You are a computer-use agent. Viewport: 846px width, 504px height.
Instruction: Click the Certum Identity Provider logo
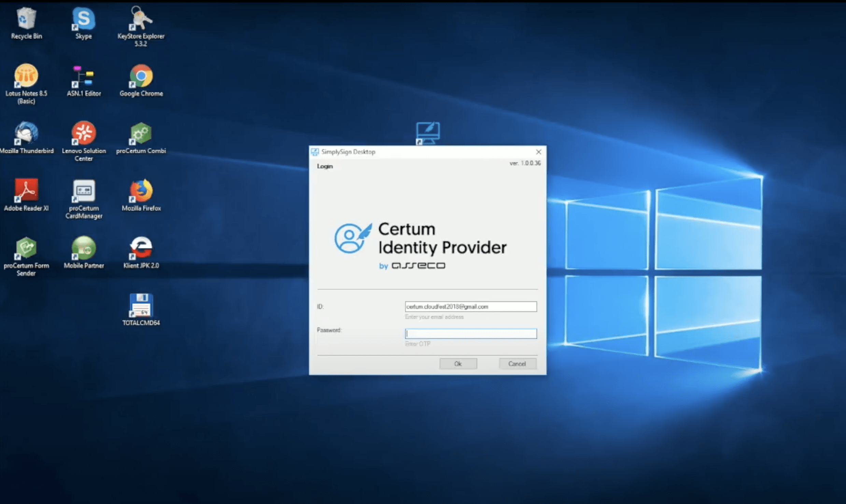coord(420,245)
